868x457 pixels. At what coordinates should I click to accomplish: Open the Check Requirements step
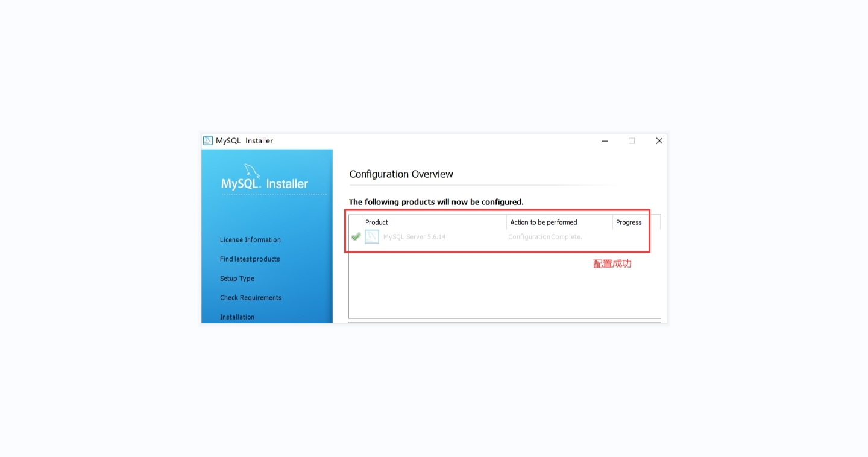pyautogui.click(x=251, y=298)
